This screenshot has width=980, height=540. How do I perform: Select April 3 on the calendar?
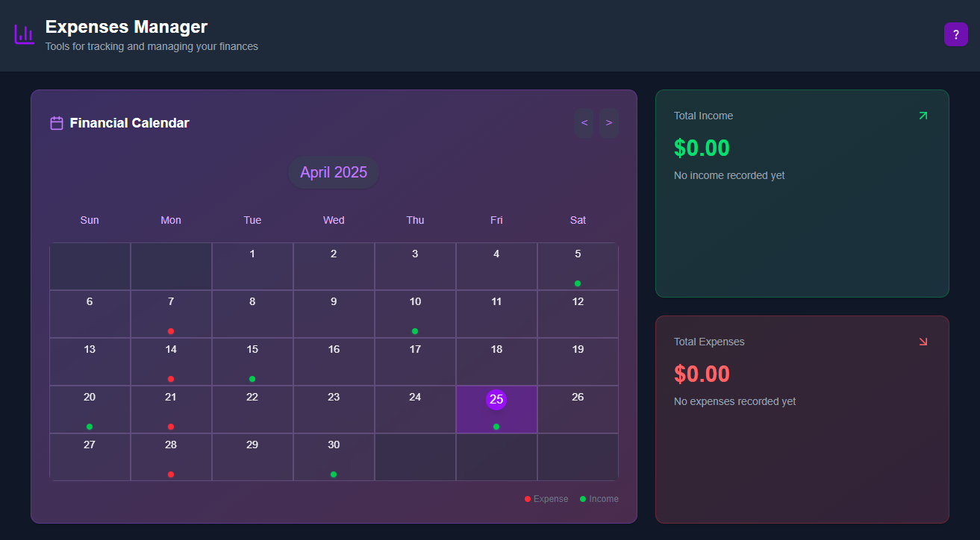[415, 266]
